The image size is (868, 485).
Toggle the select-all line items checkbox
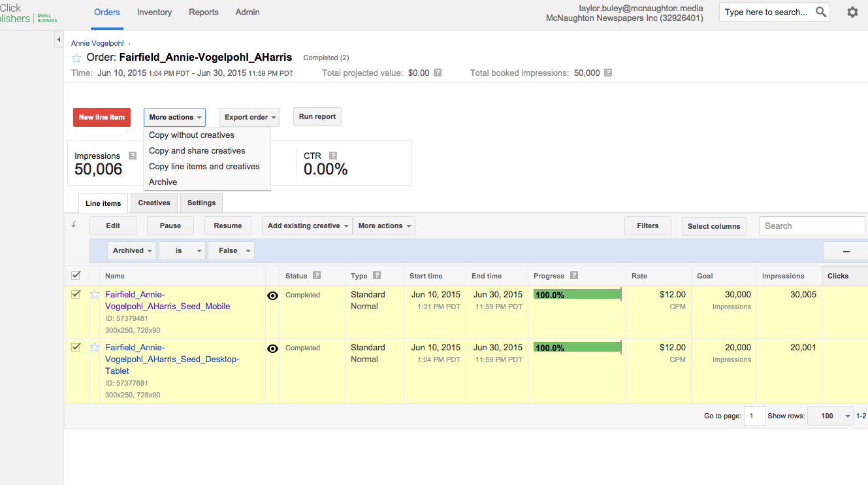pyautogui.click(x=76, y=275)
